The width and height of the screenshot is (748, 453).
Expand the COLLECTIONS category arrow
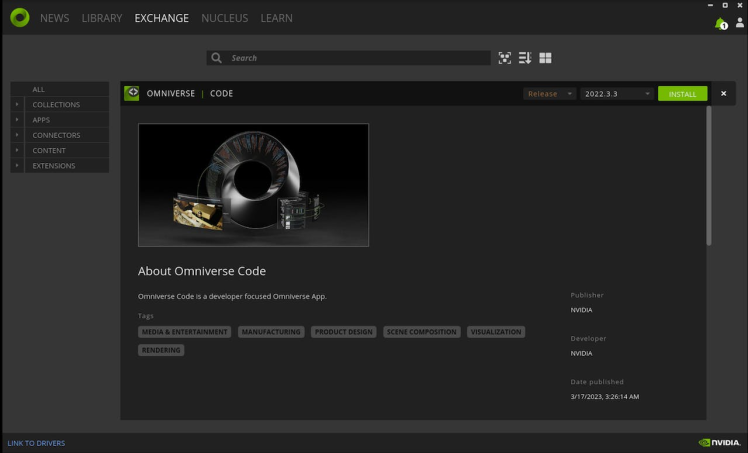17,104
